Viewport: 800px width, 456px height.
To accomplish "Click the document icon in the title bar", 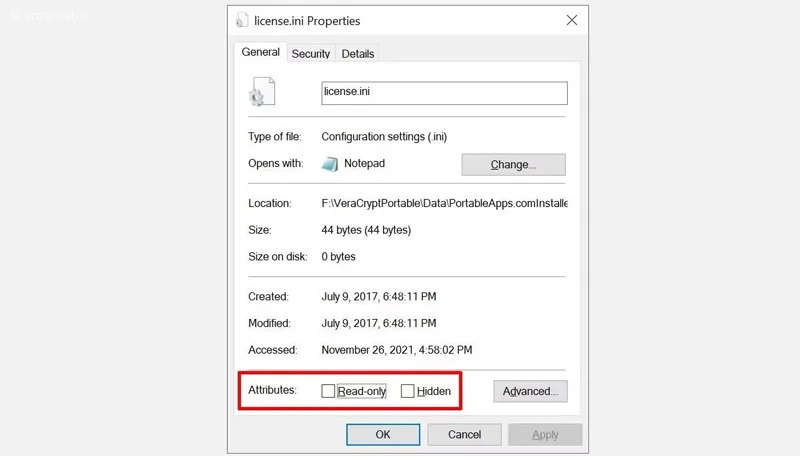I will [x=242, y=20].
